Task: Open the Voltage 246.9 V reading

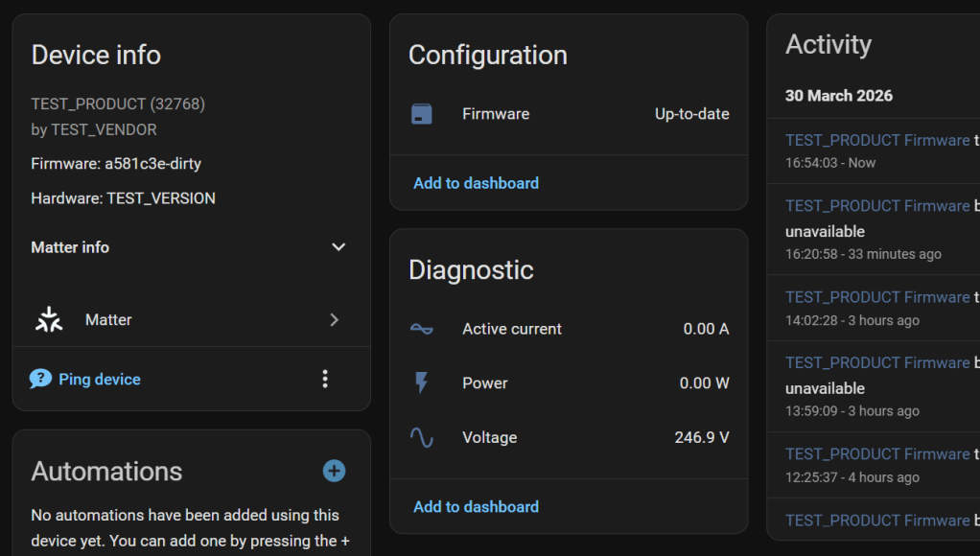Action: [x=701, y=438]
